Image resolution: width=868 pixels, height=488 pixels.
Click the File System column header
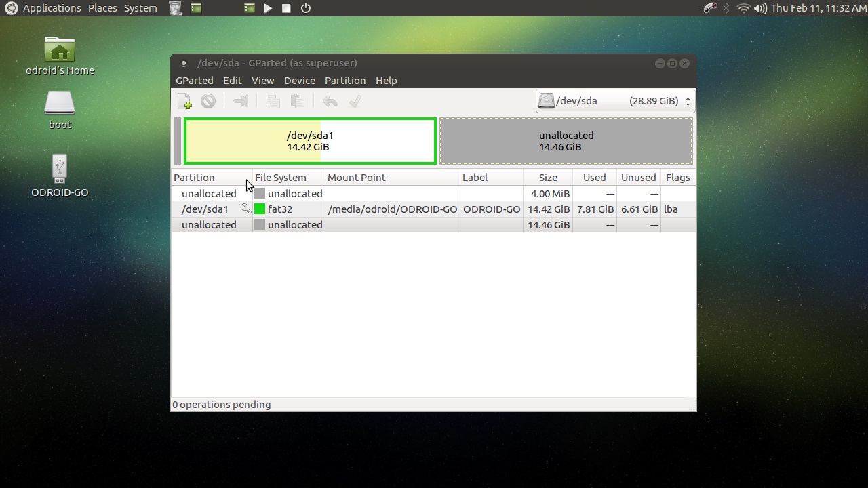click(x=281, y=178)
